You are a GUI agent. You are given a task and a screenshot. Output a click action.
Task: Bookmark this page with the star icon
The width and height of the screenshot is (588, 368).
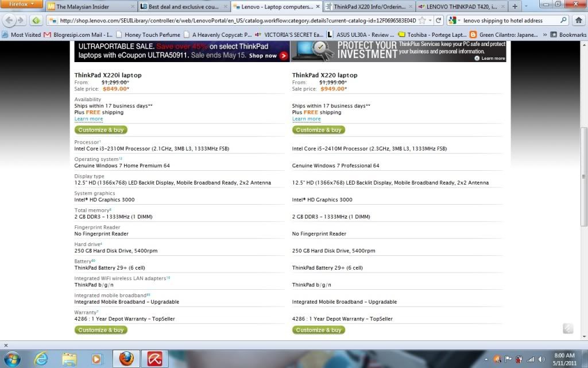coord(422,20)
